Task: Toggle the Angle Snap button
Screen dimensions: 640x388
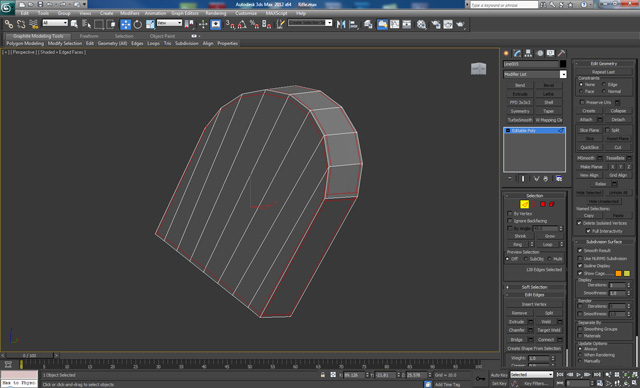Action: point(242,24)
